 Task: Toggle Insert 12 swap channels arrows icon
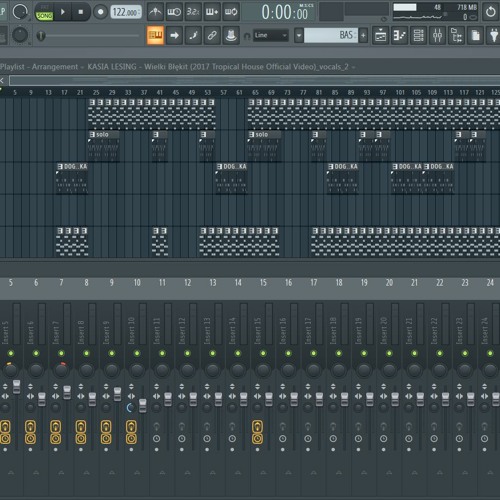click(182, 396)
